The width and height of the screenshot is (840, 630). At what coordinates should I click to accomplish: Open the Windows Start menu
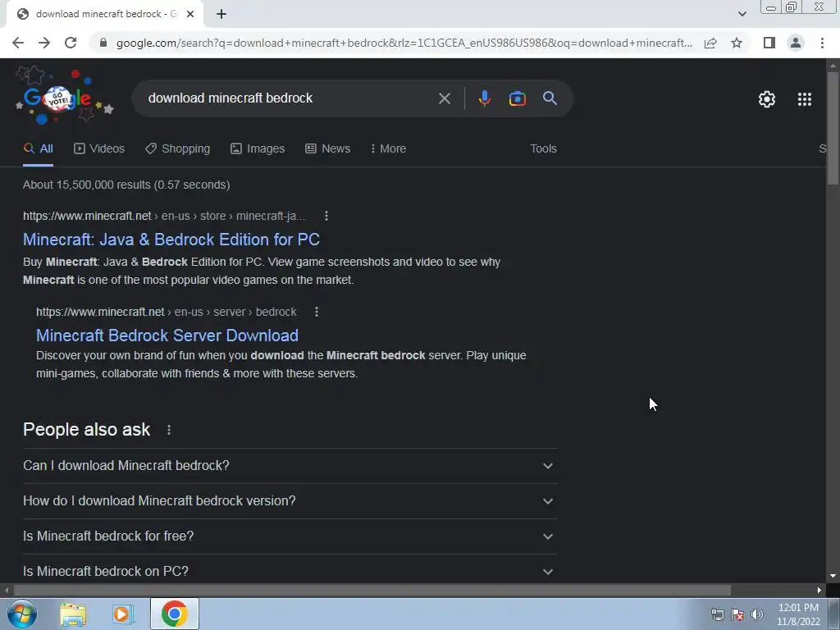click(22, 614)
